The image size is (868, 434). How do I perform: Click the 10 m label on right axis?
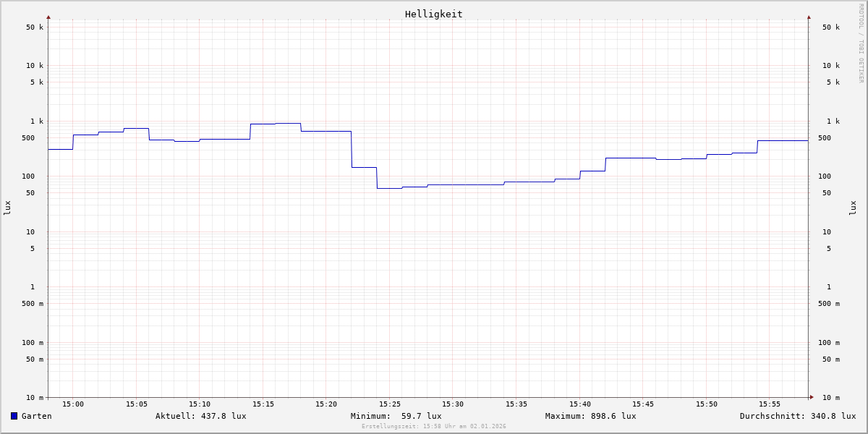coord(831,398)
